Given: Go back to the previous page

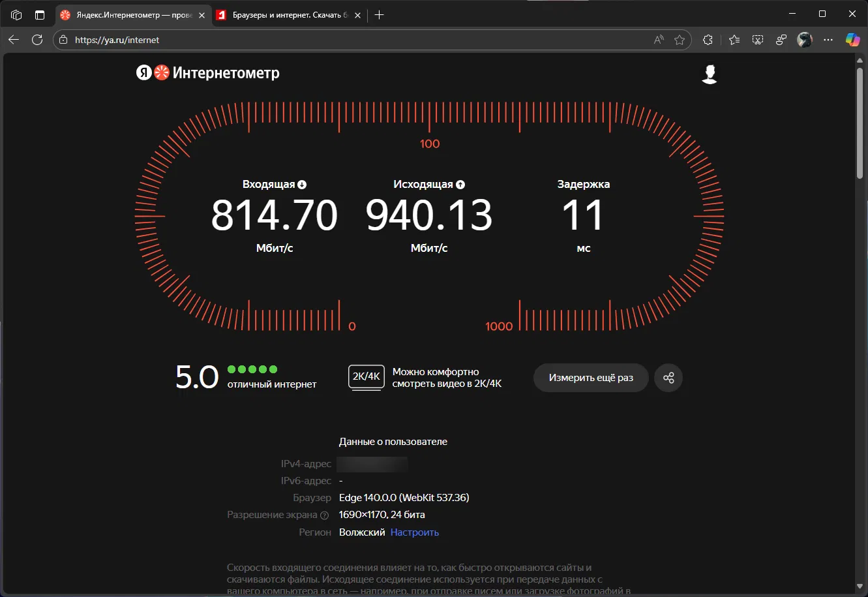Looking at the screenshot, I should 14,40.
